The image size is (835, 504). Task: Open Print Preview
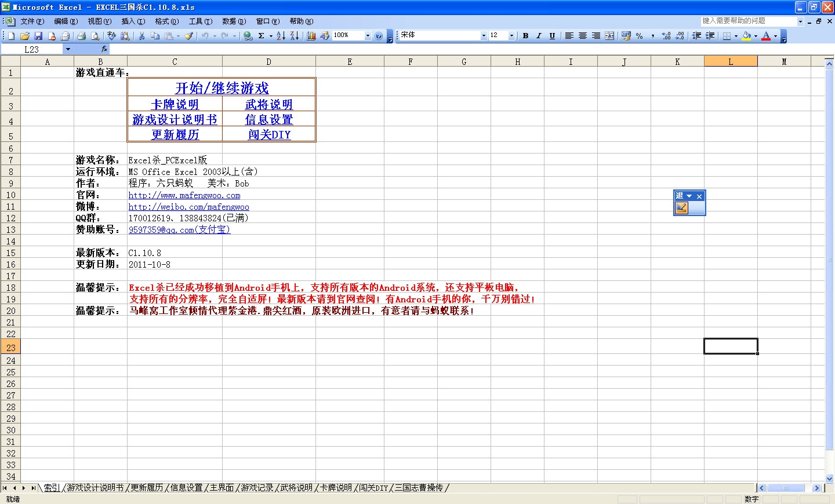95,36
